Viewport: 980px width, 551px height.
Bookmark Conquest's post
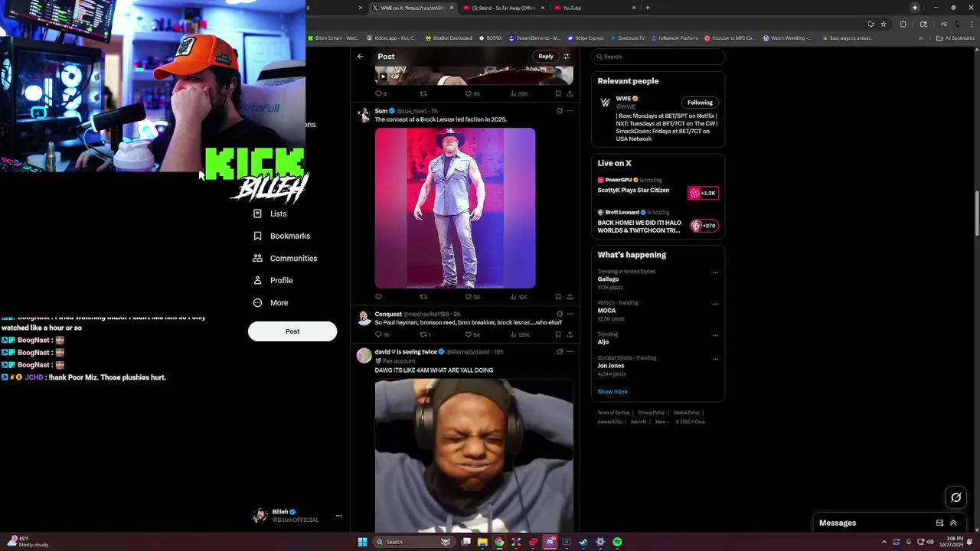(557, 334)
